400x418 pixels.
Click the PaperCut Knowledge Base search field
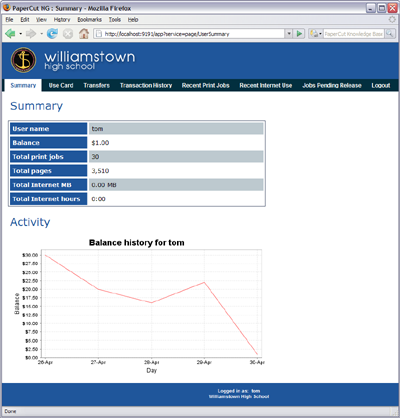(x=354, y=34)
